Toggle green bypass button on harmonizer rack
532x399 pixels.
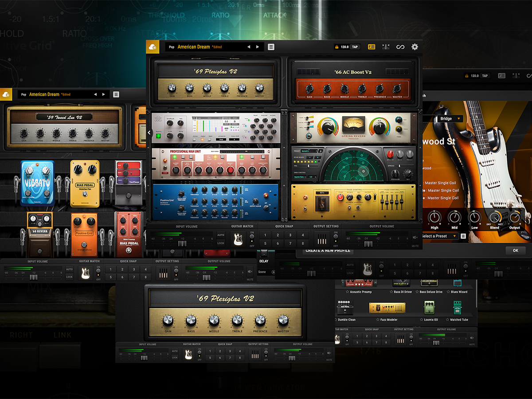pos(159,136)
